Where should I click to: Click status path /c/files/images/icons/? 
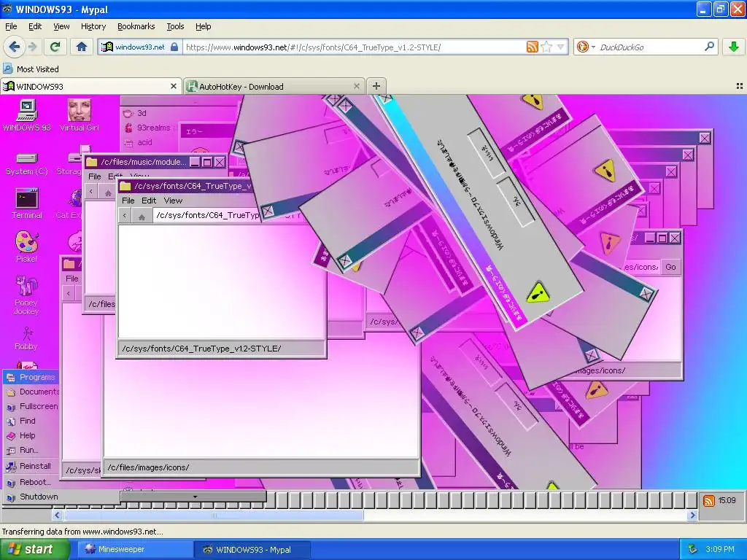click(x=148, y=467)
